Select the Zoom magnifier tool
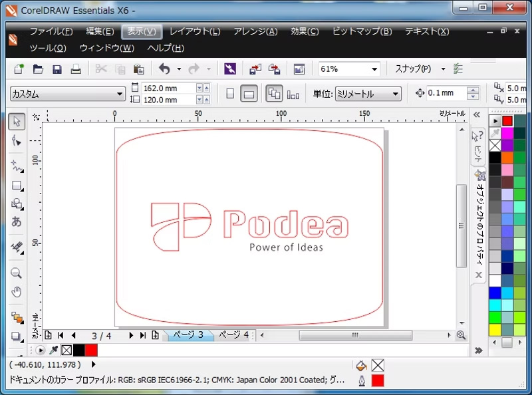 coord(17,273)
